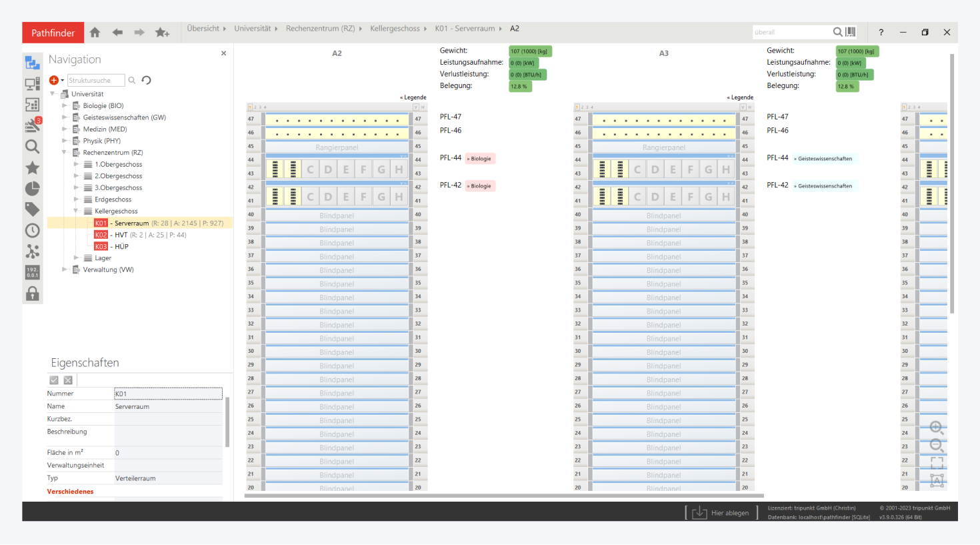Discard property changes with the X button
The image size is (980, 545).
[x=68, y=380]
